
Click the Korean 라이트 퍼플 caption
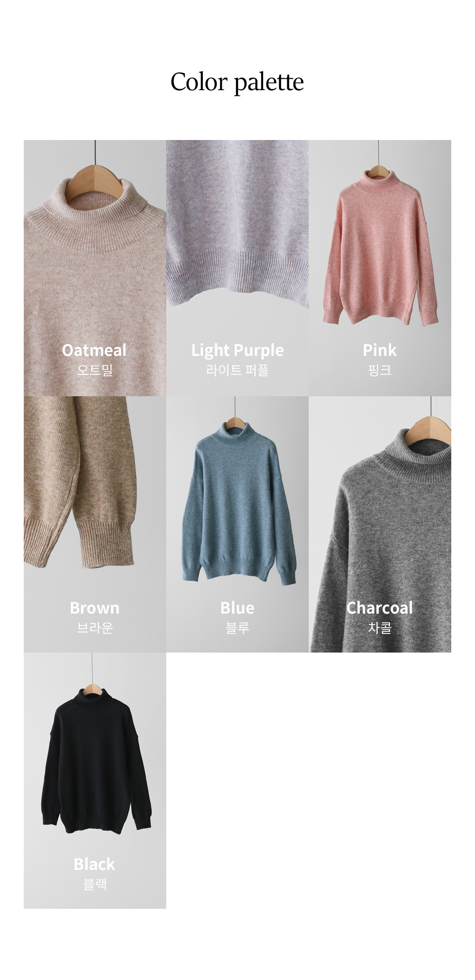click(237, 370)
